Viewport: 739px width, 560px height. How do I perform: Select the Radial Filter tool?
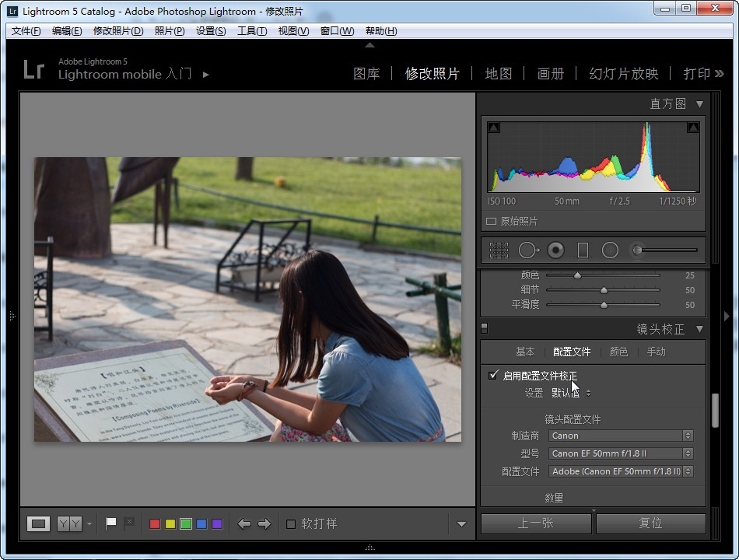(610, 250)
